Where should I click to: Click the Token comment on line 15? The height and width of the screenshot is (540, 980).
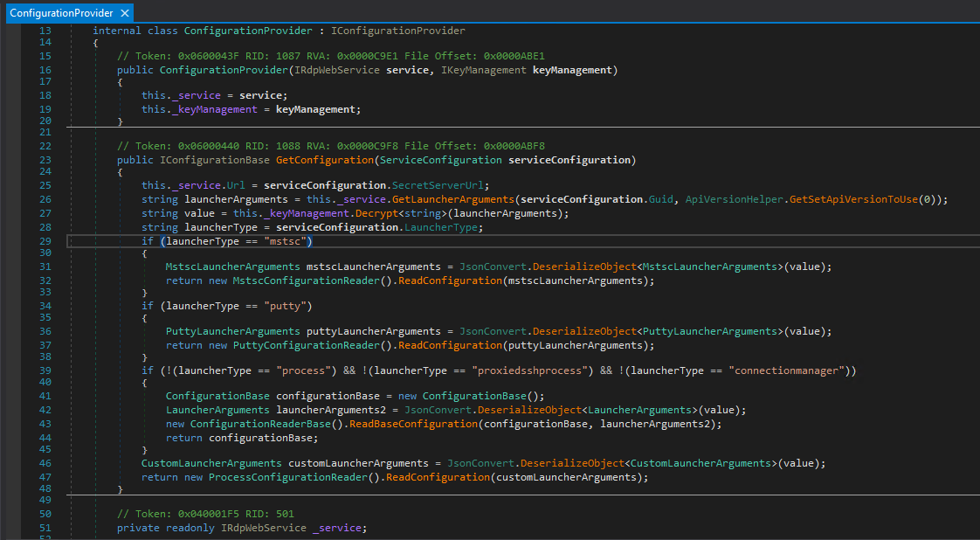(x=331, y=56)
